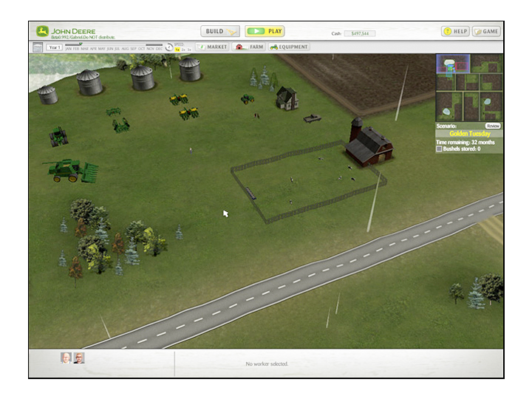Start the game with Play
The width and height of the screenshot is (532, 399).
point(265,31)
